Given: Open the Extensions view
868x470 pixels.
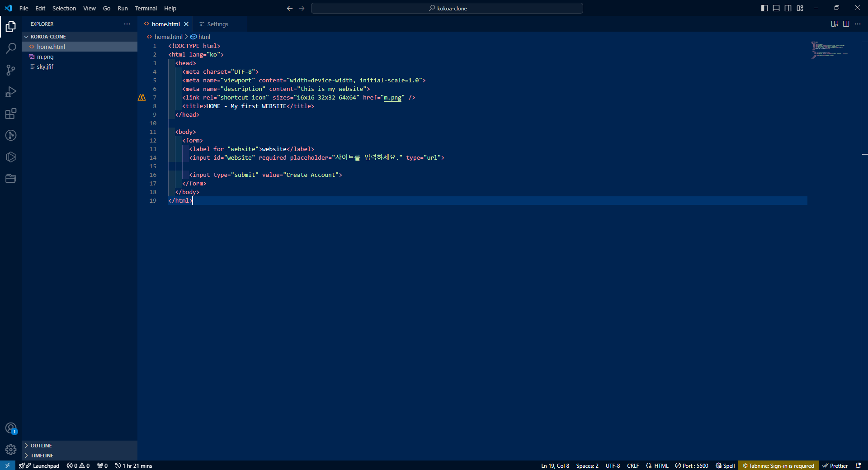Looking at the screenshot, I should [x=11, y=114].
